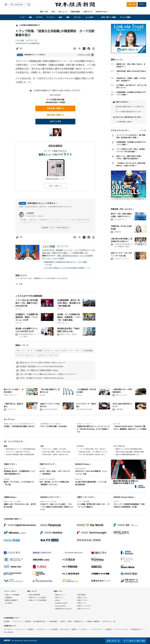150x644 pixels.
Task: Click note icon below the Think! comment box
Action: [79, 237]
